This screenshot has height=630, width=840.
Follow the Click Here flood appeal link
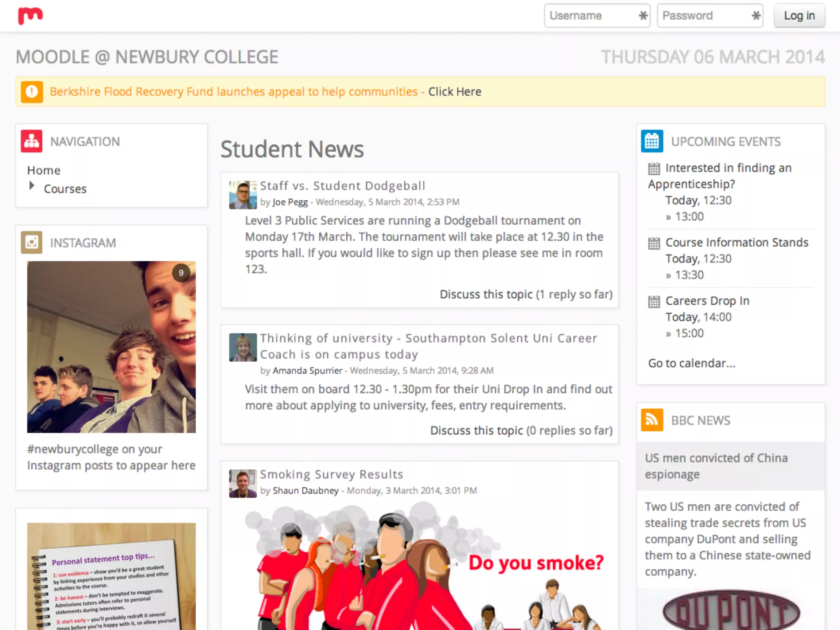pos(454,92)
